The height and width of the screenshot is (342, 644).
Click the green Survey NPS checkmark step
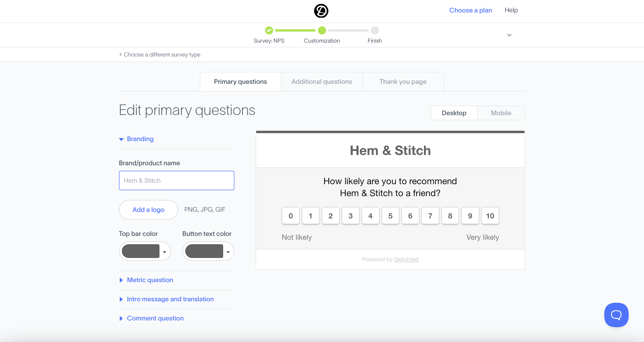click(269, 30)
